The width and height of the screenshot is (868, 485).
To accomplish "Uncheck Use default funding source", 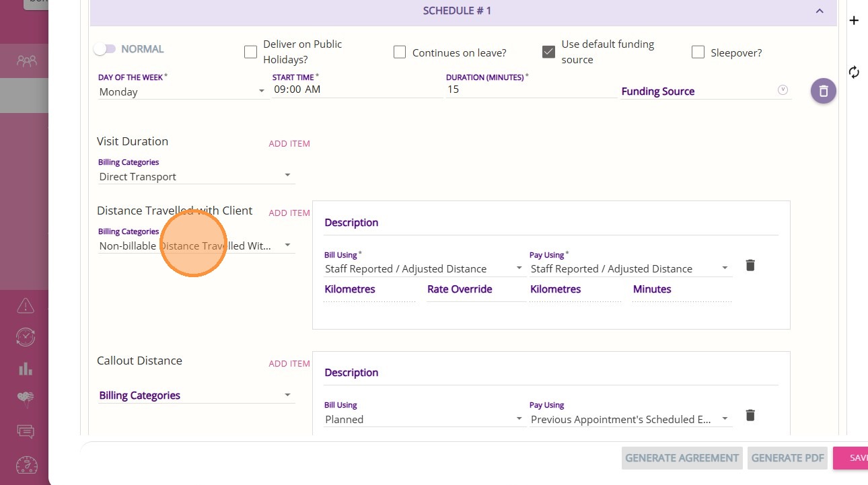I will click(x=549, y=52).
